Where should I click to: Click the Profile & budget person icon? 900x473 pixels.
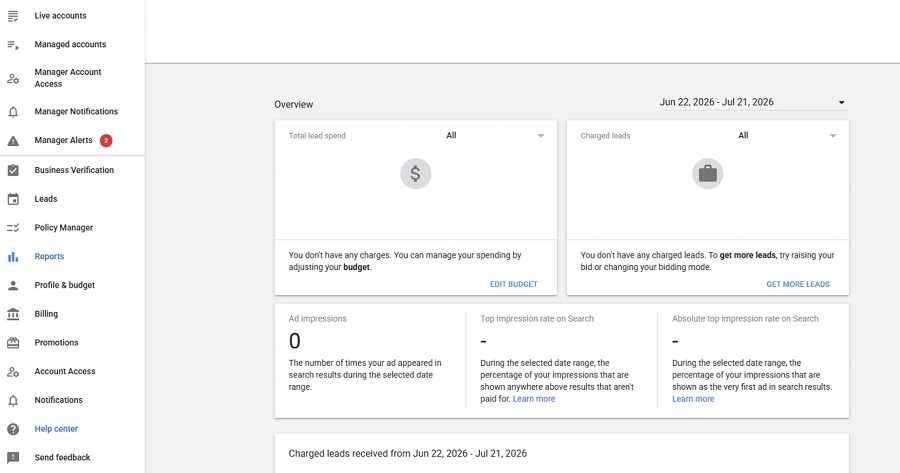click(x=13, y=285)
